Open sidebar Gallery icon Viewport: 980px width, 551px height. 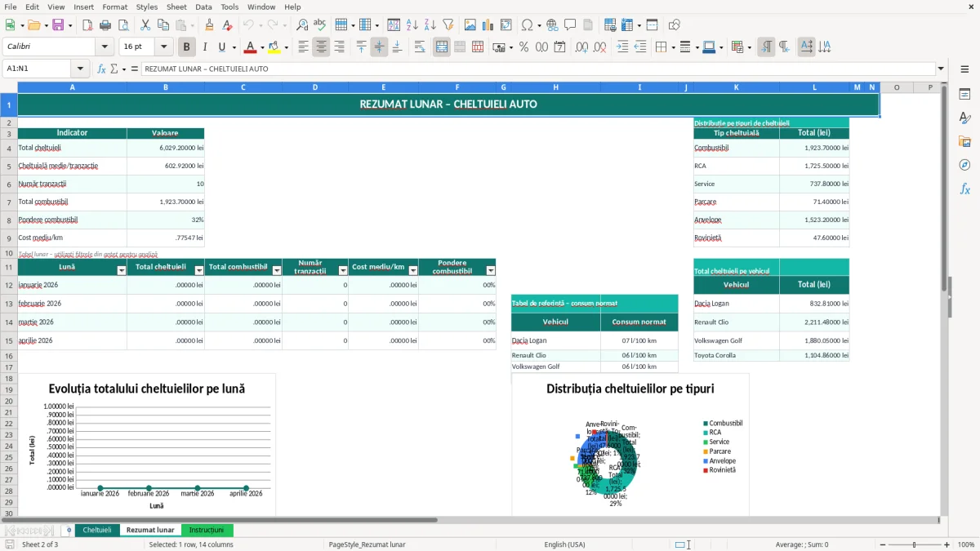click(x=964, y=141)
